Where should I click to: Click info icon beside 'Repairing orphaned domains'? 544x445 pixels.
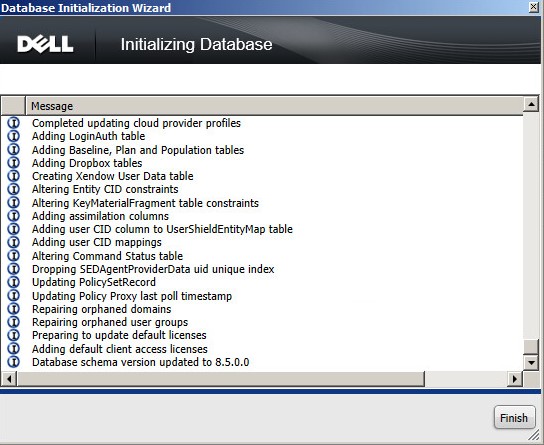[14, 309]
